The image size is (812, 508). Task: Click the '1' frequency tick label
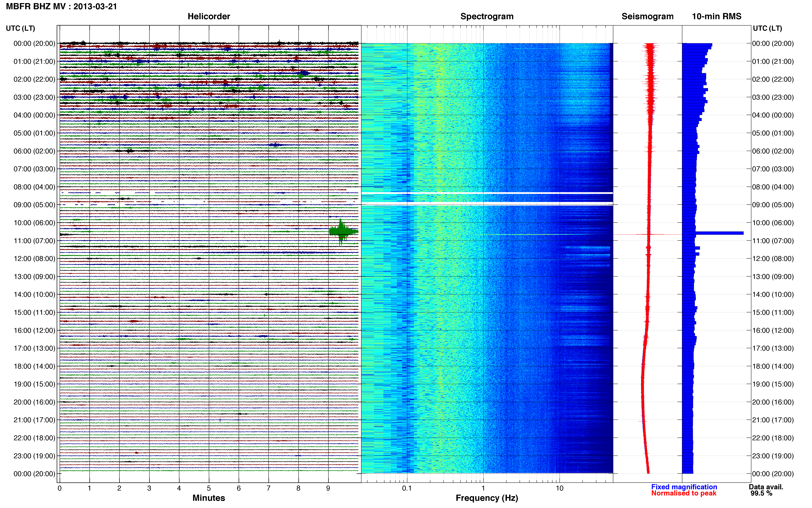(483, 488)
